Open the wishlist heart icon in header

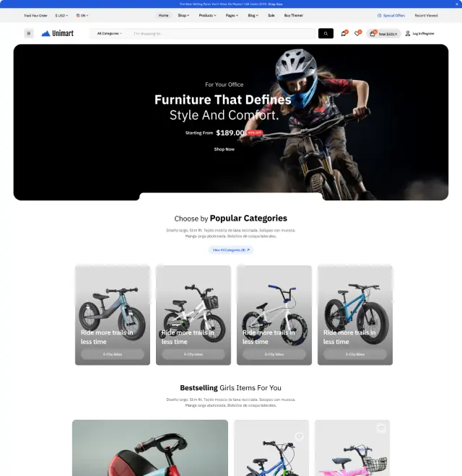(x=357, y=33)
